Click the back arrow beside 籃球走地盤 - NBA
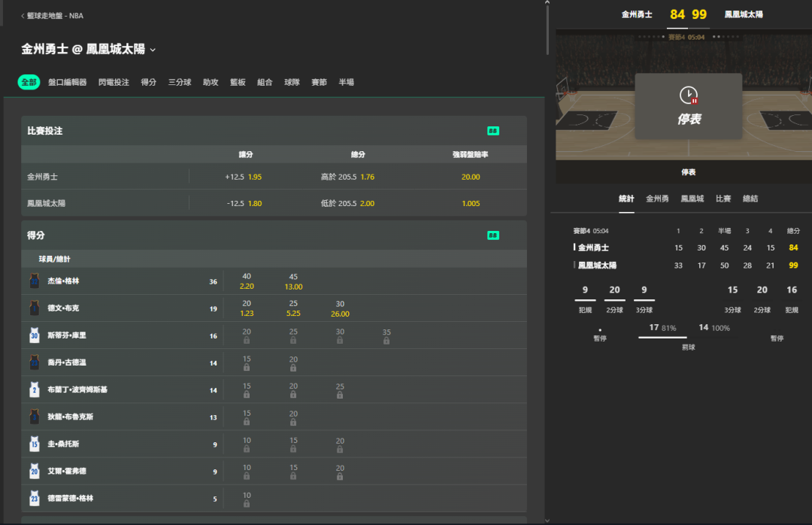Image resolution: width=812 pixels, height=525 pixels. tap(23, 15)
